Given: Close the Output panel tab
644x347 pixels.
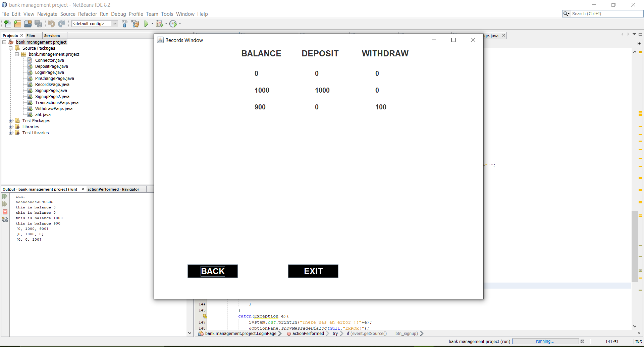Looking at the screenshot, I should (x=83, y=189).
